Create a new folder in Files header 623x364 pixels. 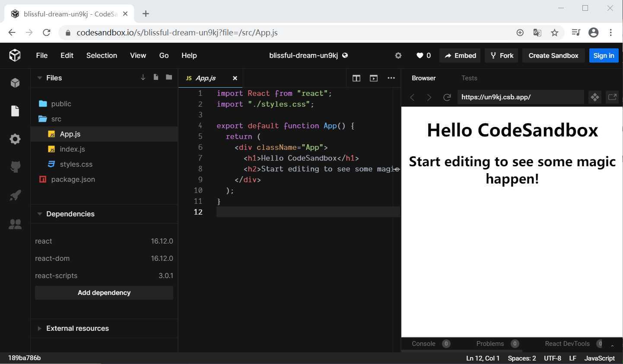[169, 77]
